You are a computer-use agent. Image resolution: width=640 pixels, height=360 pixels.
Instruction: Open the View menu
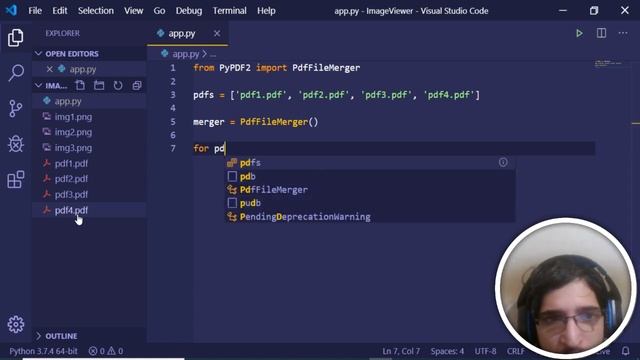coord(133,11)
